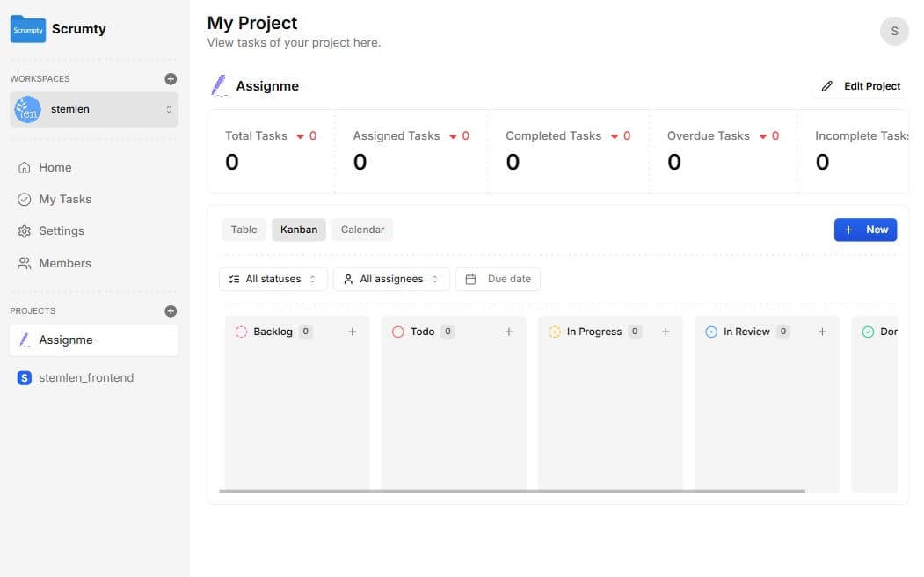
Task: Open the stemlen_frontend project
Action: (86, 377)
